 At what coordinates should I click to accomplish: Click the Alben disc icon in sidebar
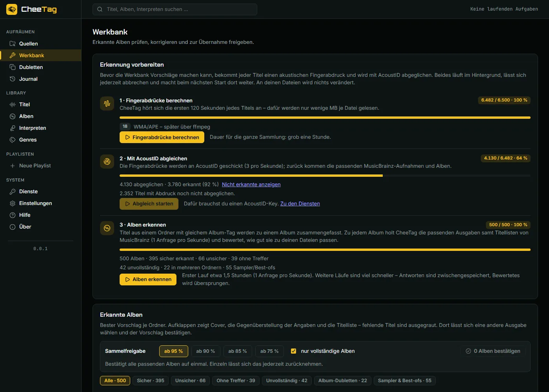click(x=13, y=116)
